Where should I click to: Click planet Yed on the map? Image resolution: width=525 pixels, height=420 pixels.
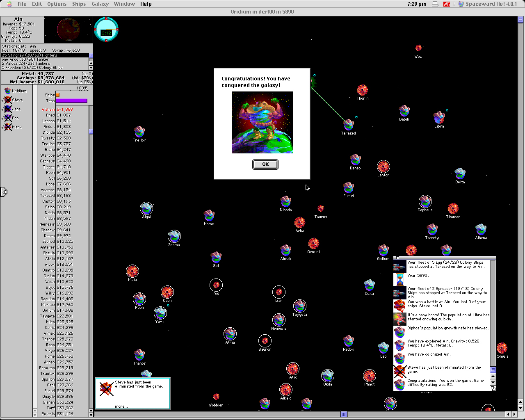(216, 285)
